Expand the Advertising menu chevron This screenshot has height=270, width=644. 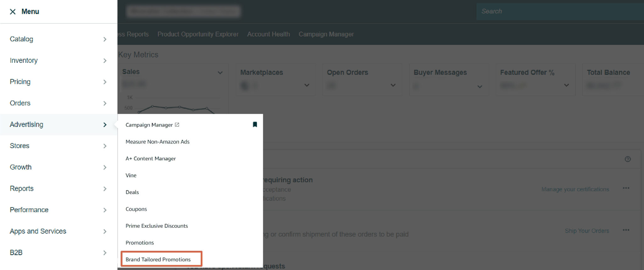click(x=105, y=125)
